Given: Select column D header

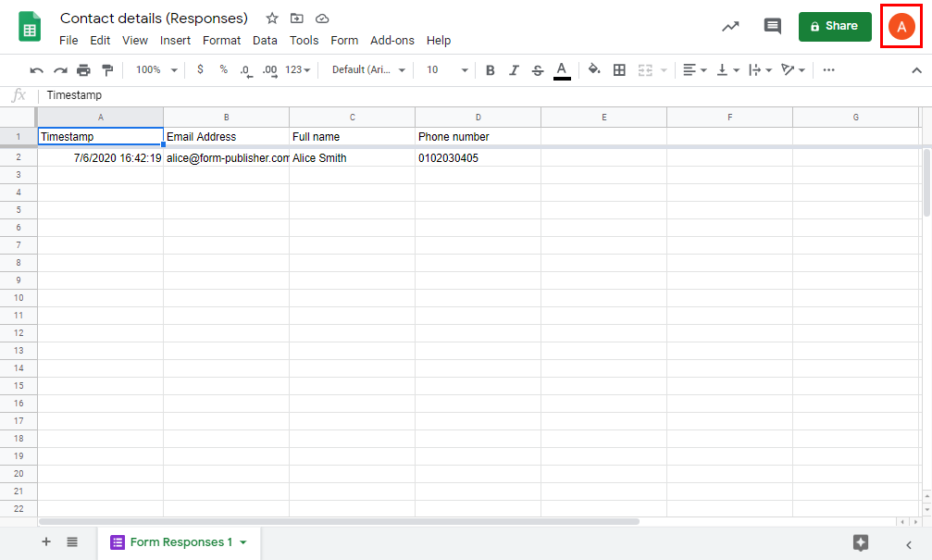Looking at the screenshot, I should point(478,118).
